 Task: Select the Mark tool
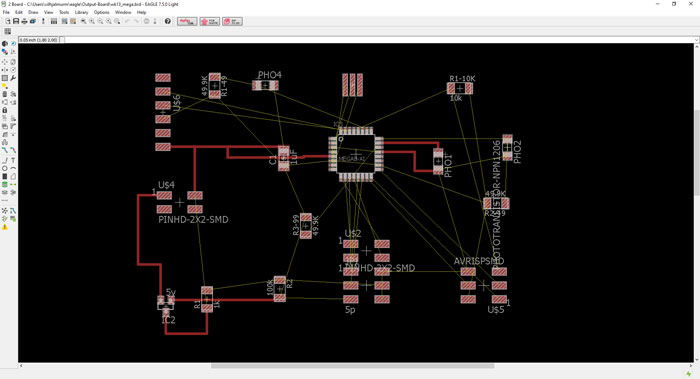[13, 52]
